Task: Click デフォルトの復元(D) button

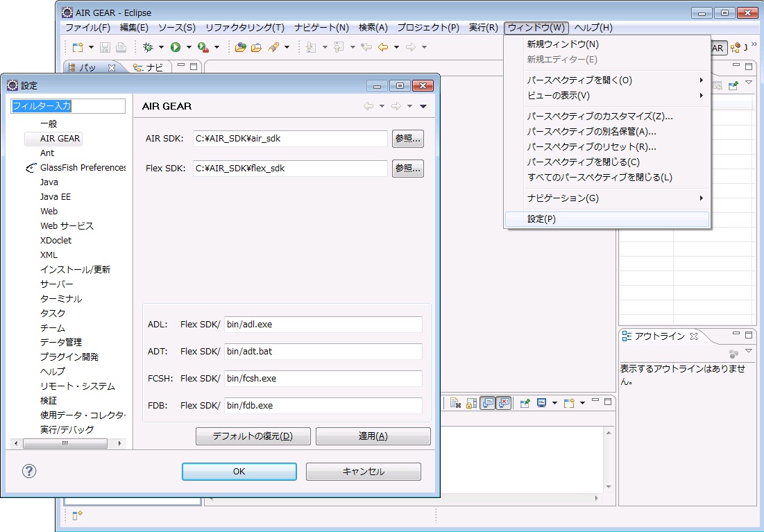Action: coord(253,436)
